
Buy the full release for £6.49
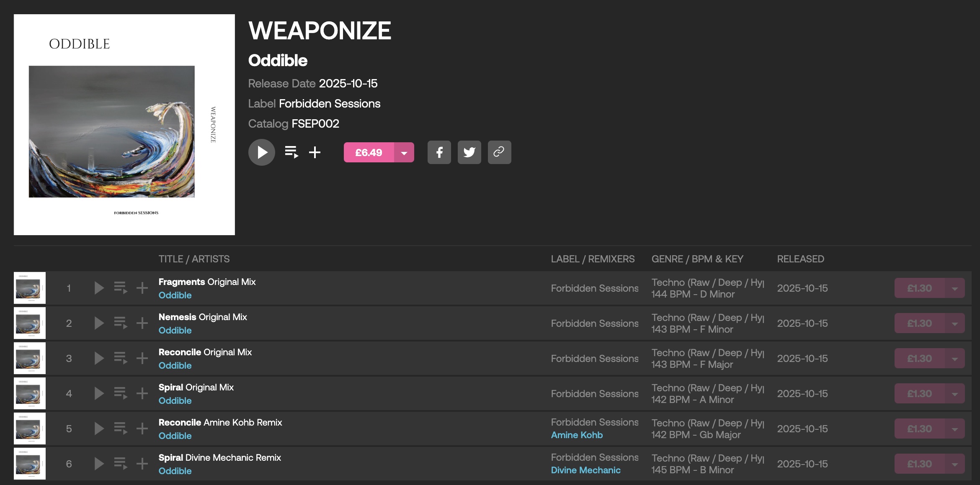click(x=369, y=153)
